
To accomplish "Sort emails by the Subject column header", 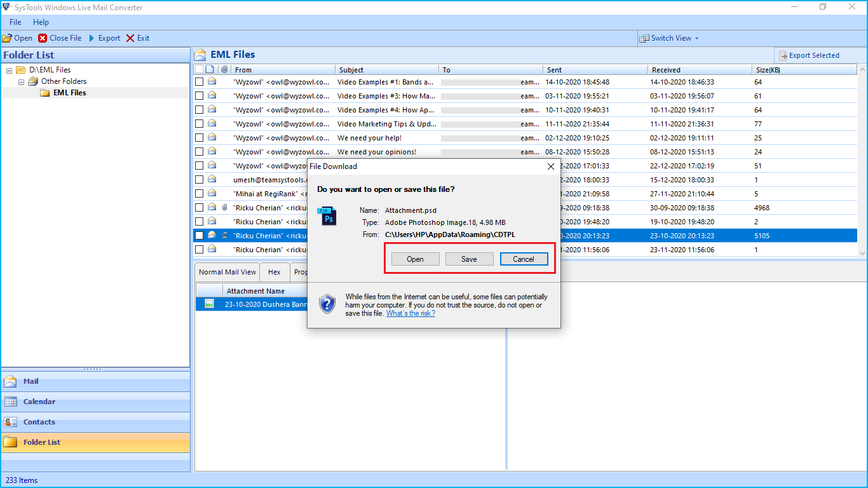I will [x=387, y=70].
